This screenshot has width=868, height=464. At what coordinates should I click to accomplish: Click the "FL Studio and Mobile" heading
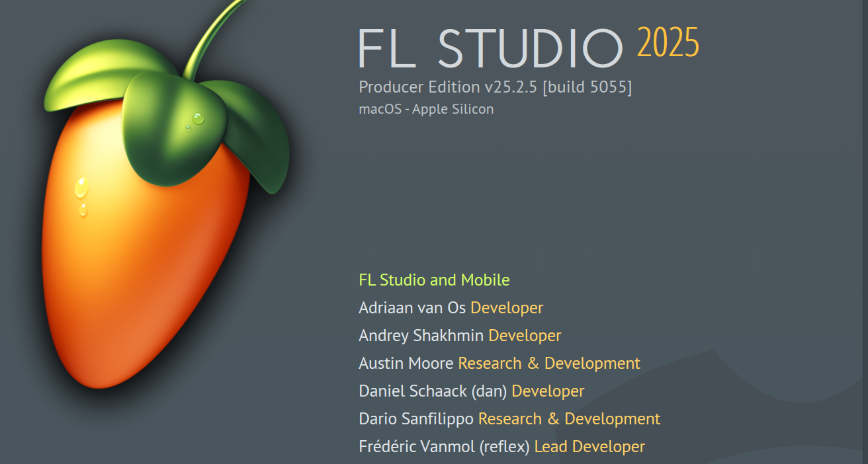[x=434, y=280]
